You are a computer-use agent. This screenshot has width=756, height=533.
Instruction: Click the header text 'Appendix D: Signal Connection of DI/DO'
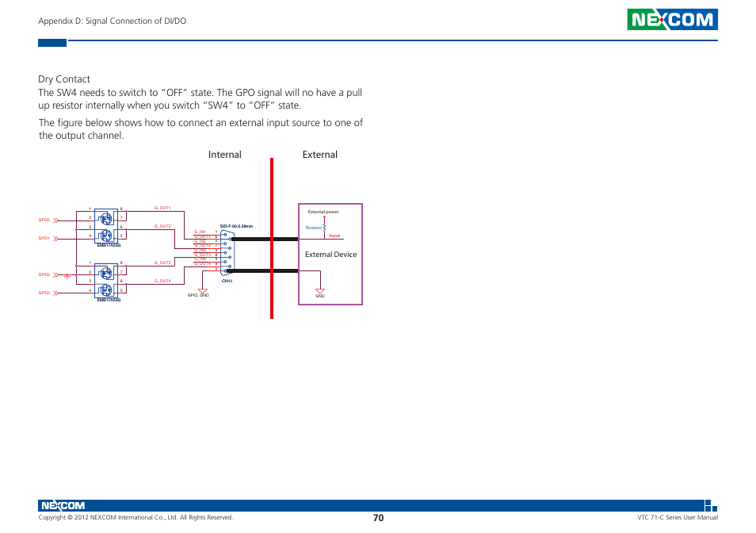[112, 21]
